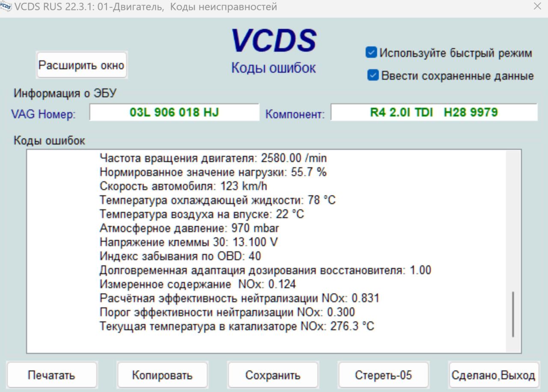
Task: Select the Компонент field R4 2.0l TDI
Action: click(434, 112)
